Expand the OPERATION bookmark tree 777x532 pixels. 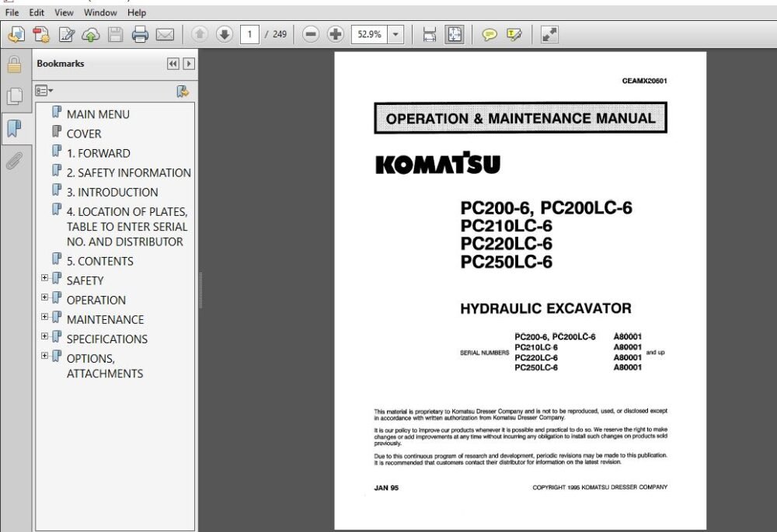click(x=44, y=297)
